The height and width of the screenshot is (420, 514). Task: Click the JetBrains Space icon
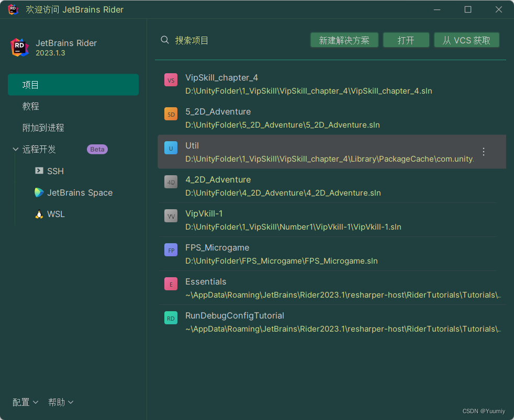pyautogui.click(x=39, y=192)
